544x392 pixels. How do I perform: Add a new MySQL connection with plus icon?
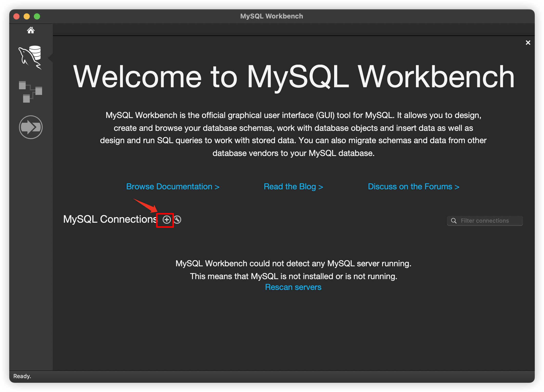coord(167,220)
